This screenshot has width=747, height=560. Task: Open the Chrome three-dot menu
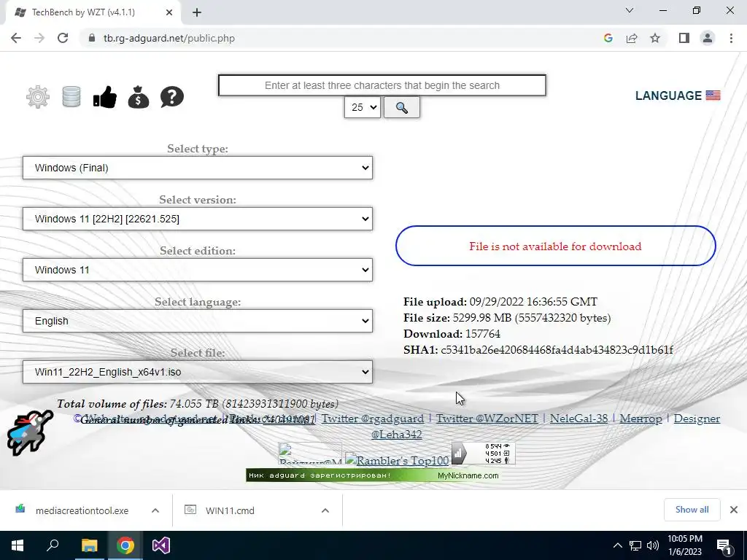[x=731, y=38]
